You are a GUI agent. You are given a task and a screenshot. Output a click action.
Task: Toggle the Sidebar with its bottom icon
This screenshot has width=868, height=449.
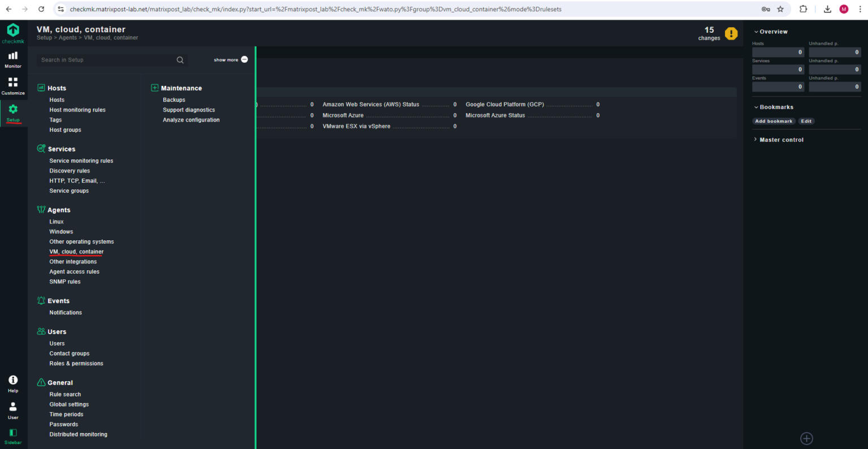click(x=12, y=435)
